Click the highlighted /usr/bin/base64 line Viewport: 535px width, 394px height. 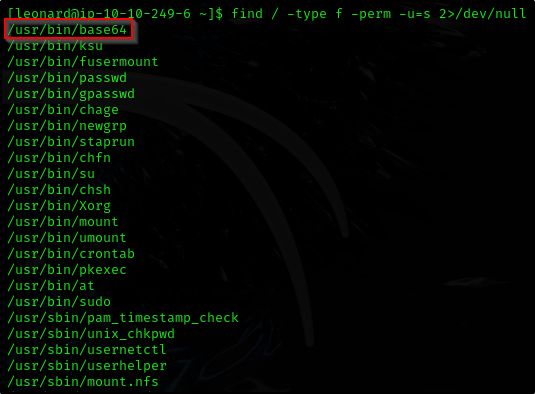tap(67, 30)
